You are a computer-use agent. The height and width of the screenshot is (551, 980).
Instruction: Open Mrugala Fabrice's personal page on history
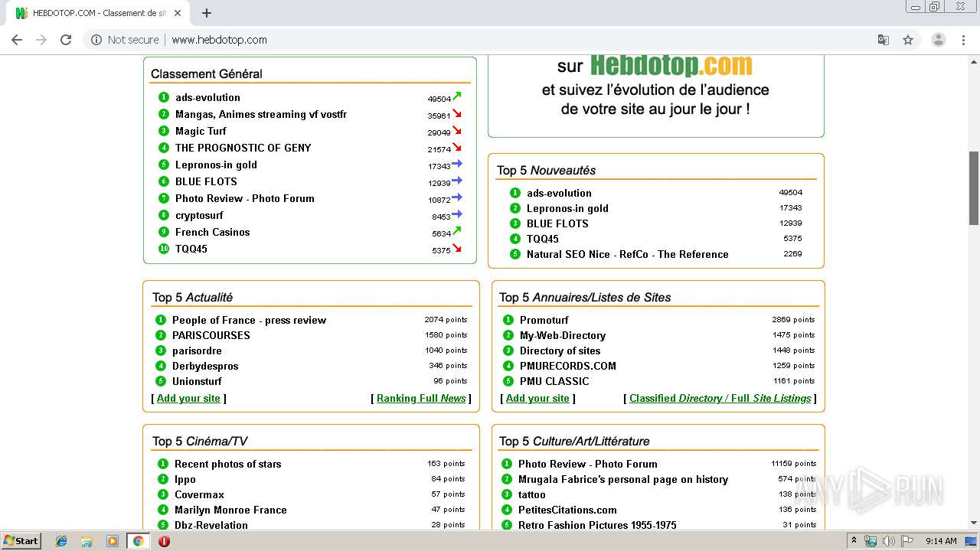[623, 479]
